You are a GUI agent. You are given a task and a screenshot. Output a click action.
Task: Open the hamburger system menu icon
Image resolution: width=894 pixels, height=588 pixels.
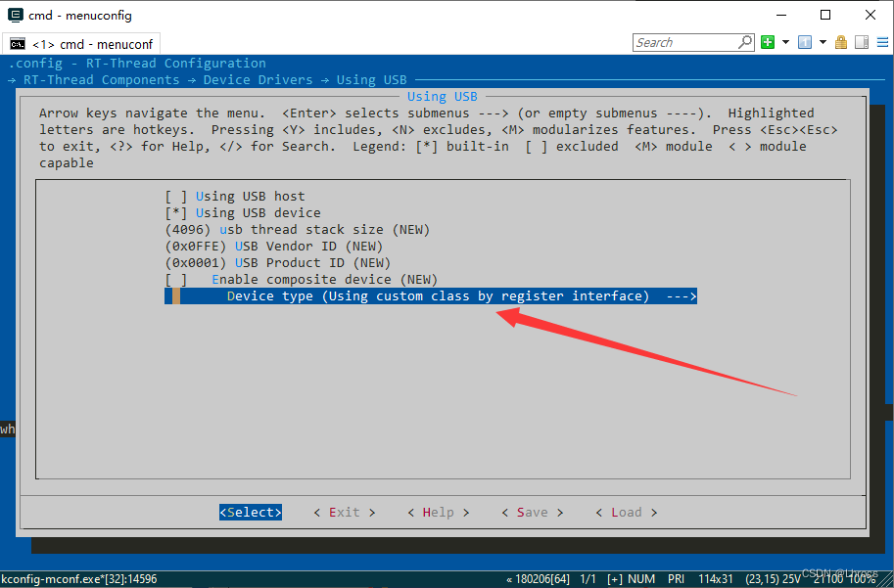click(882, 42)
